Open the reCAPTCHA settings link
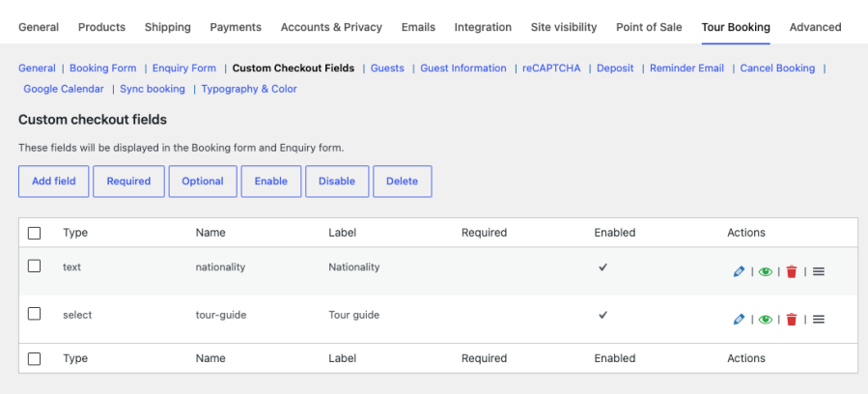The height and width of the screenshot is (394, 868). click(552, 68)
